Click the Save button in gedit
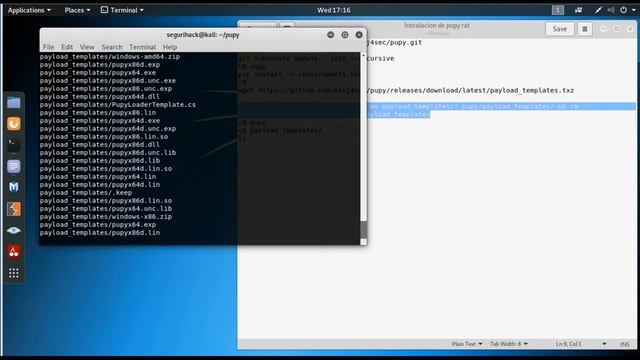The image size is (640, 360). 560,29
